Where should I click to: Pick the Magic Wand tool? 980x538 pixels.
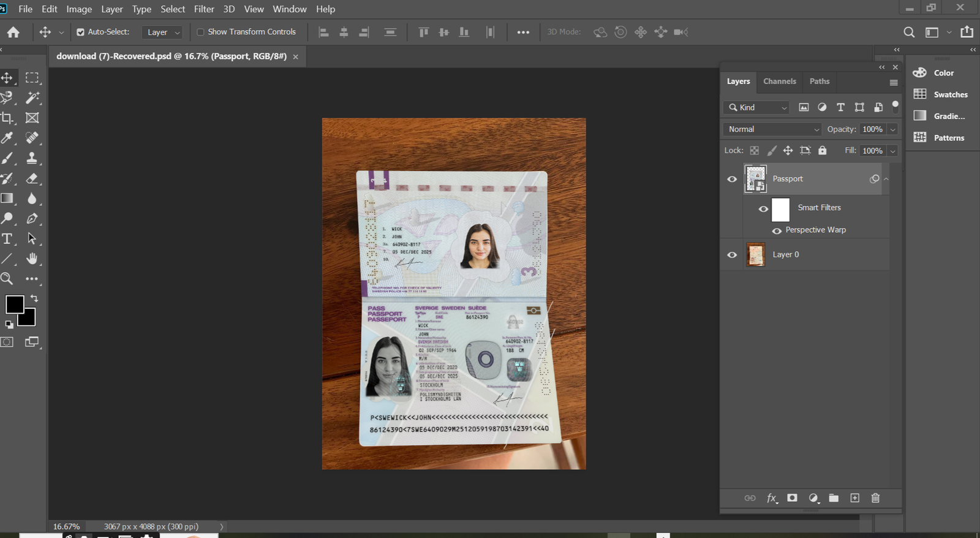pyautogui.click(x=32, y=97)
